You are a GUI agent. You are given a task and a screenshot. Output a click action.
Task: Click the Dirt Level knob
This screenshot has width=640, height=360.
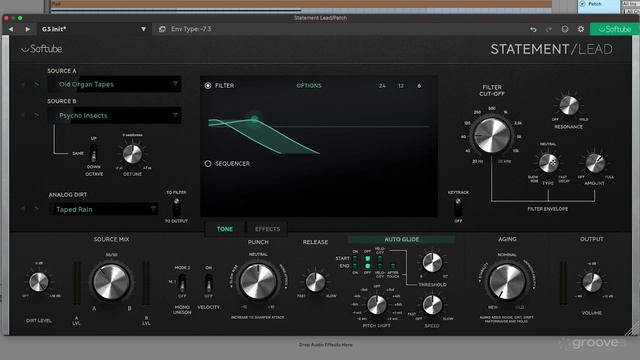click(x=38, y=282)
